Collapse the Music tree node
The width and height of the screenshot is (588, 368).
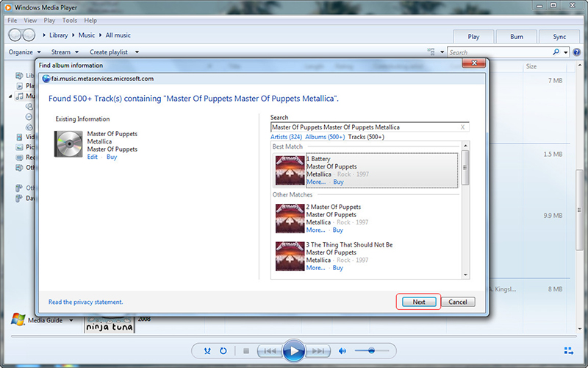(x=10, y=96)
